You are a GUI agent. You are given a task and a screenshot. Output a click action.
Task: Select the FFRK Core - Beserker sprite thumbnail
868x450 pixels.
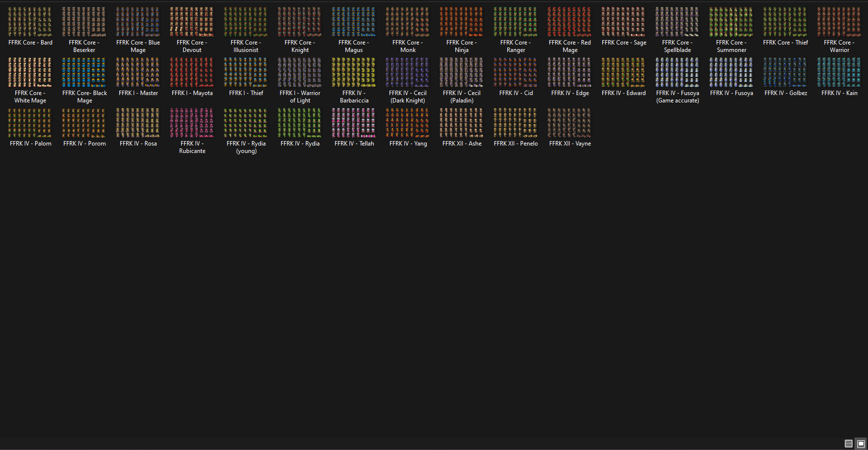(84, 22)
